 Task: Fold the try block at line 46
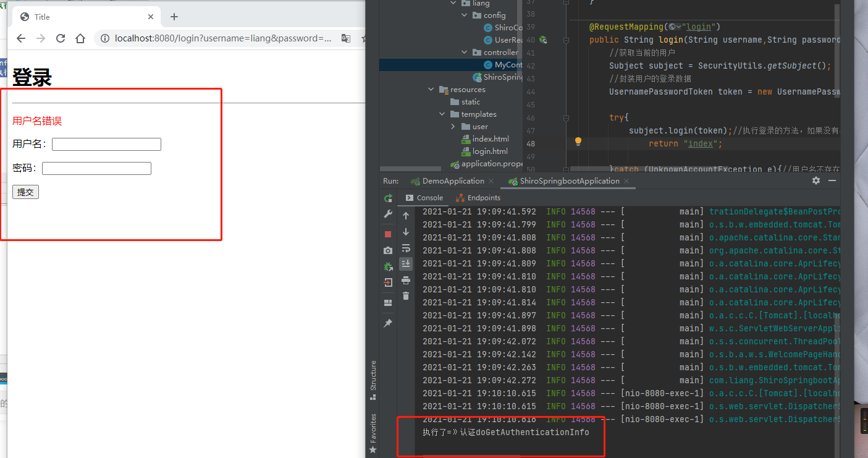pos(565,117)
